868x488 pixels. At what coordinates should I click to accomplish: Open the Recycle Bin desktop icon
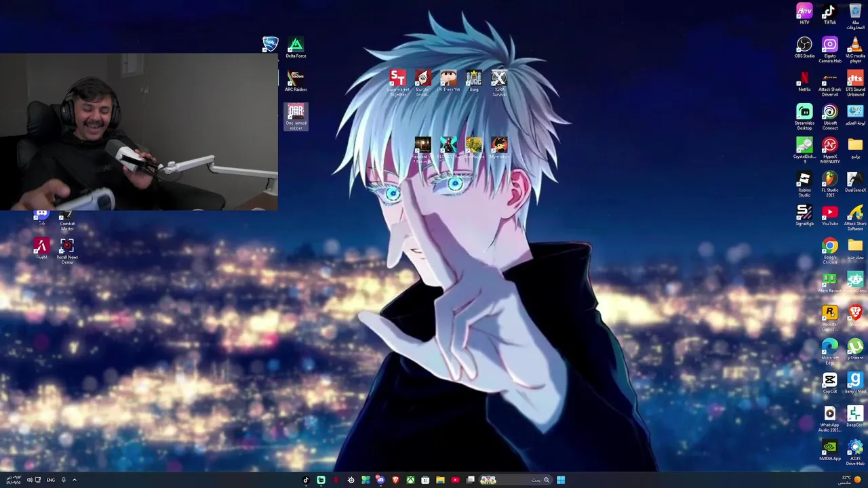coord(855,16)
